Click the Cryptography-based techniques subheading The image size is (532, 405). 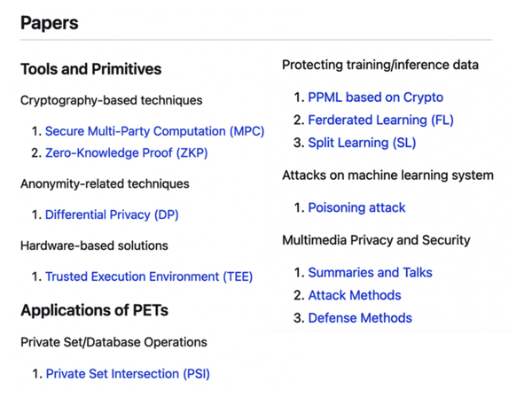(111, 100)
